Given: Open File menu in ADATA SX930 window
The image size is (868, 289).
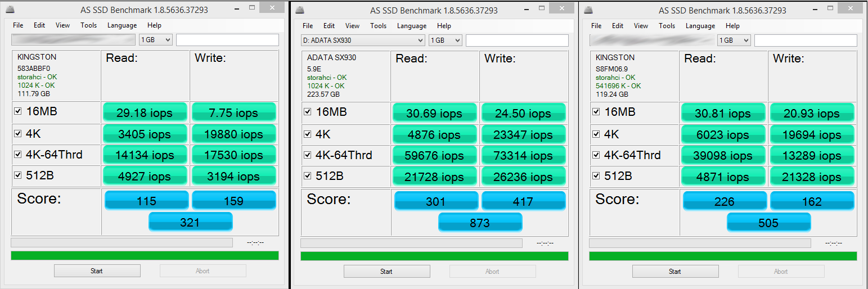Looking at the screenshot, I should (308, 25).
